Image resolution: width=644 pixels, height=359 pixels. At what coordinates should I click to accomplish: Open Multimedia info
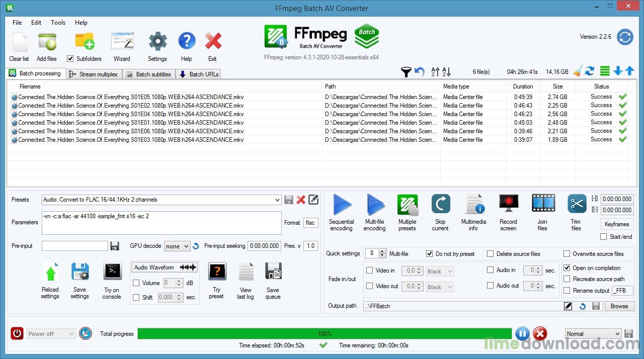tap(473, 205)
